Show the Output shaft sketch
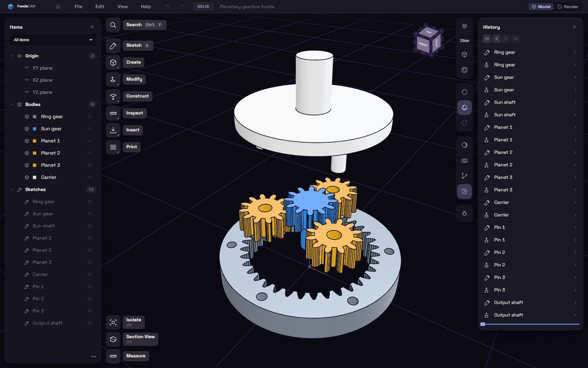 click(90, 323)
